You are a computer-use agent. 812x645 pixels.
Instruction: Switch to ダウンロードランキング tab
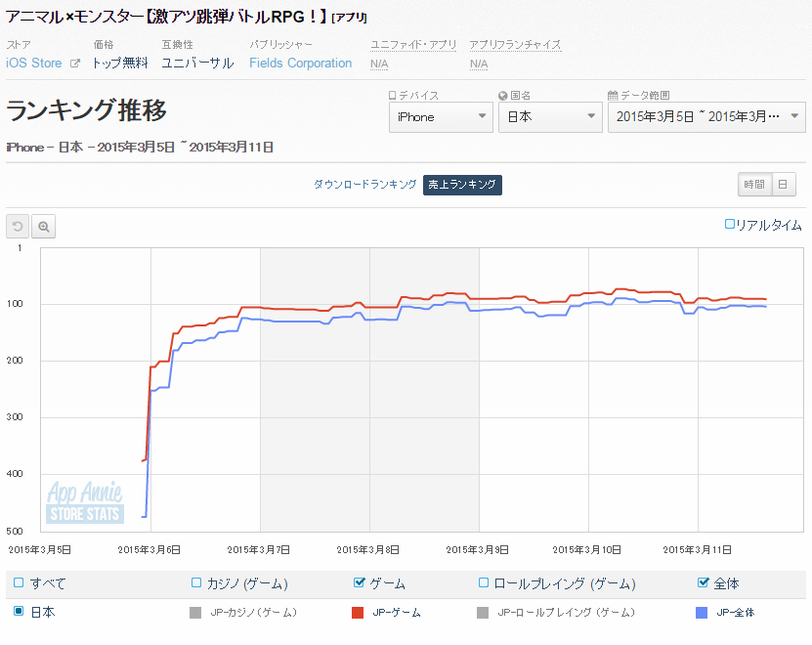(364, 185)
